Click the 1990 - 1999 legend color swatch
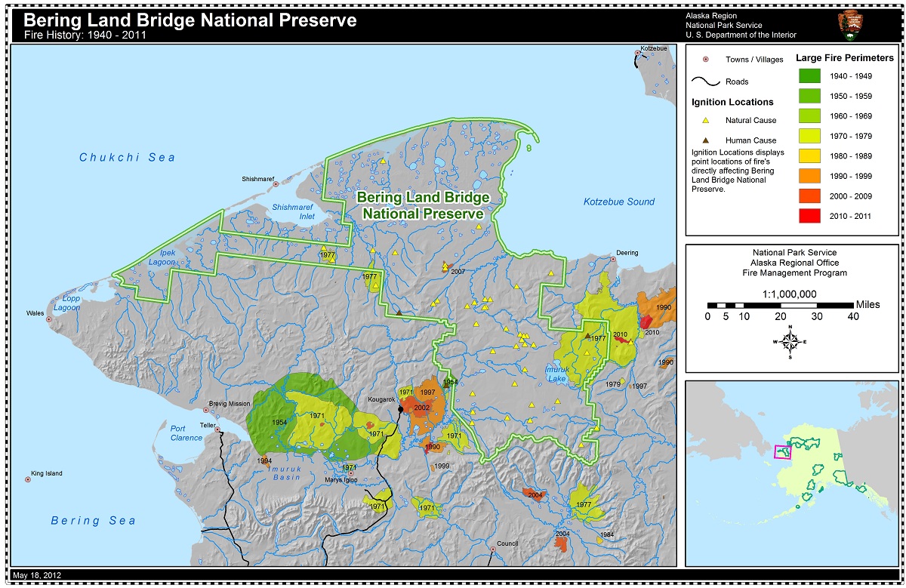Image resolution: width=906 pixels, height=588 pixels. (x=811, y=176)
